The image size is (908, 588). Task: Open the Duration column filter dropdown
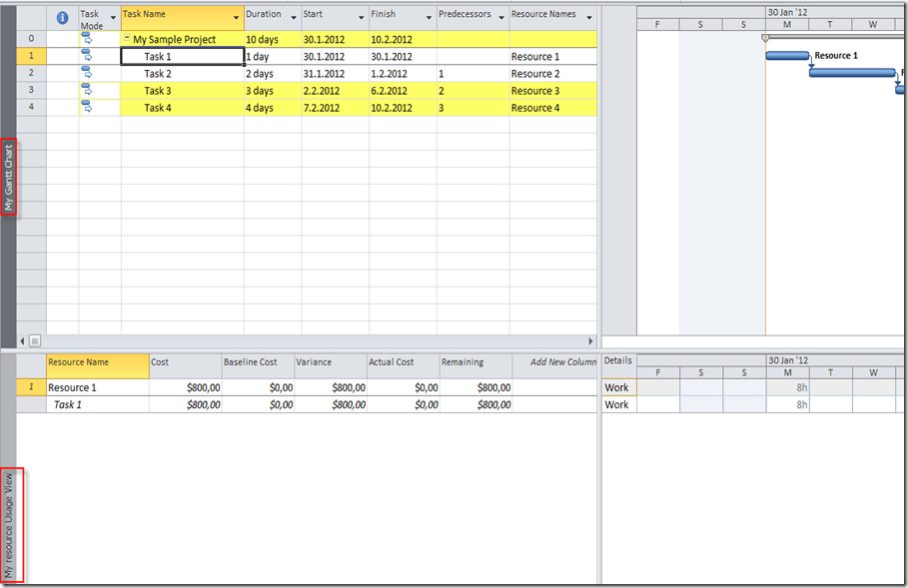point(294,18)
